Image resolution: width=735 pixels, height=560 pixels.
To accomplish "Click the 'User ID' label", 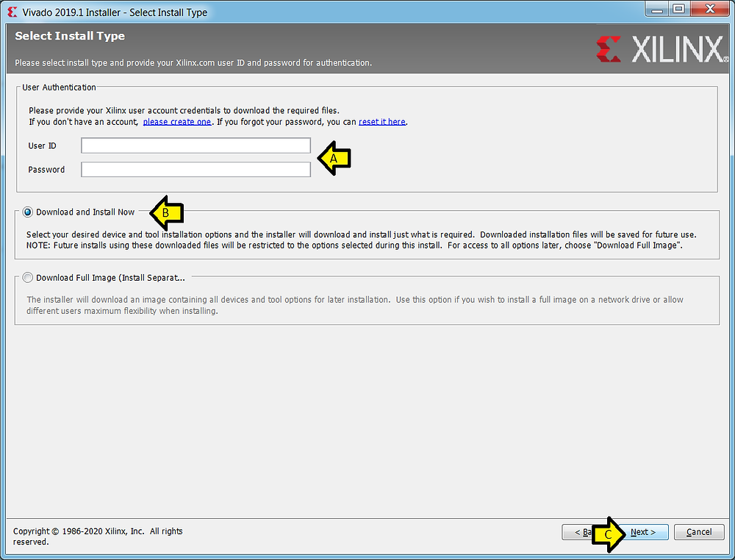I will click(x=42, y=146).
